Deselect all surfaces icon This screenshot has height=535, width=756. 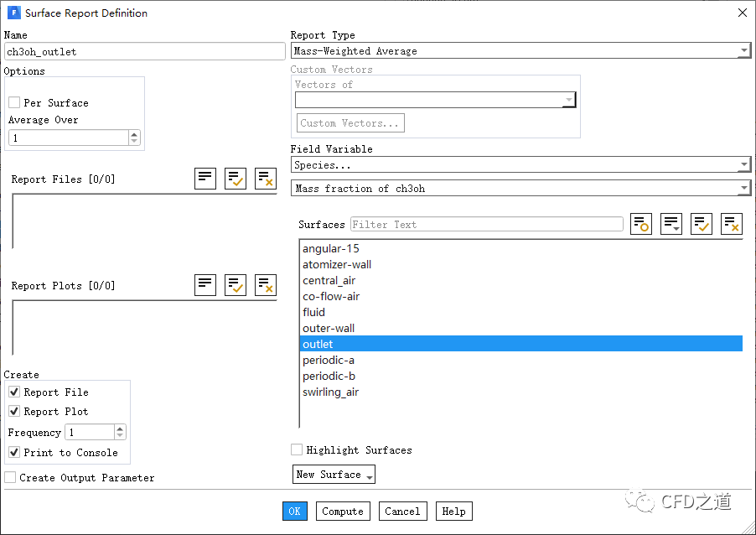(732, 224)
